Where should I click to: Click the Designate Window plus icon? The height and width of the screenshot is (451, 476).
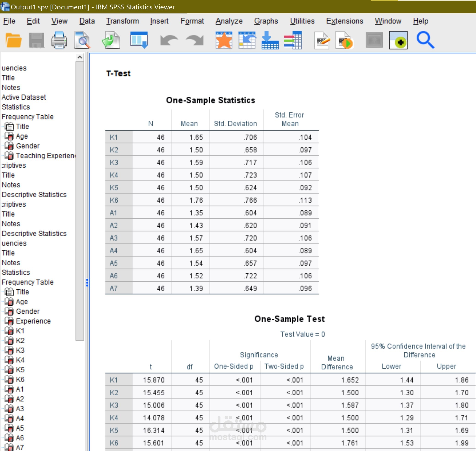coord(398,40)
